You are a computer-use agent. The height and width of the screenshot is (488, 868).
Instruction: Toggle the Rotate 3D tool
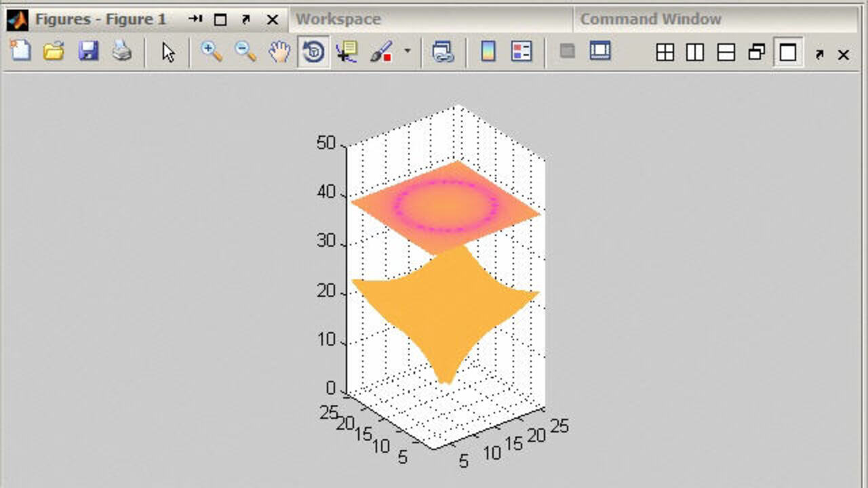(313, 52)
